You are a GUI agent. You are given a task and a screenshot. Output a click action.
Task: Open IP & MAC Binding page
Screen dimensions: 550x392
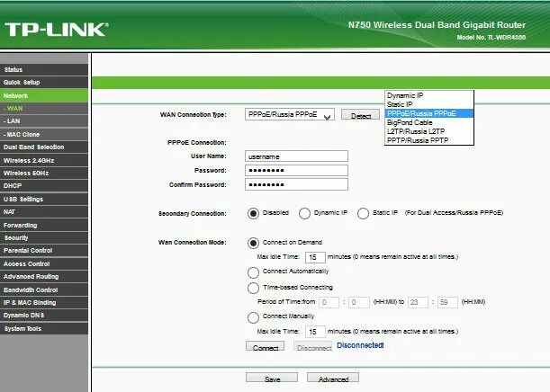44,303
